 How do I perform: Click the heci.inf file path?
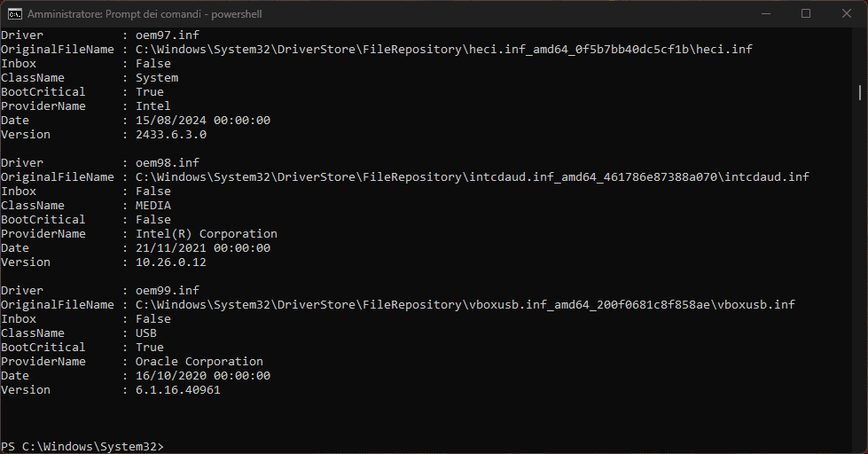pos(443,50)
